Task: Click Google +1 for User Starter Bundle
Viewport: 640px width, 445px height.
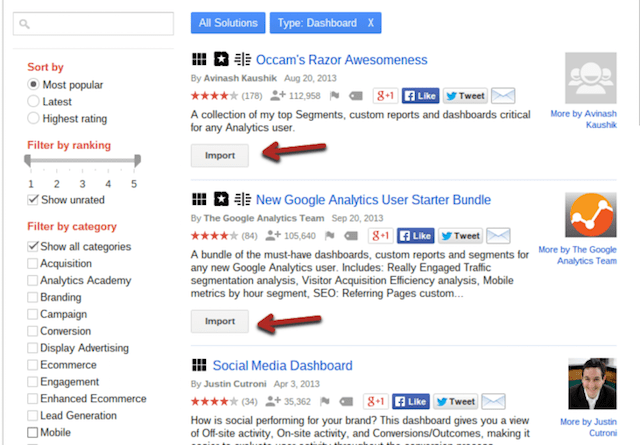Action: click(380, 236)
